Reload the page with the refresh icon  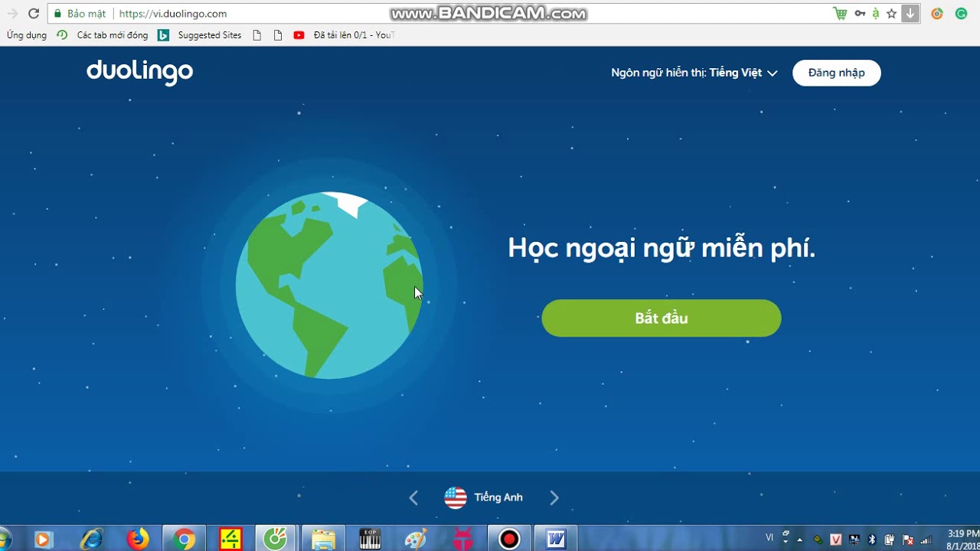point(34,14)
